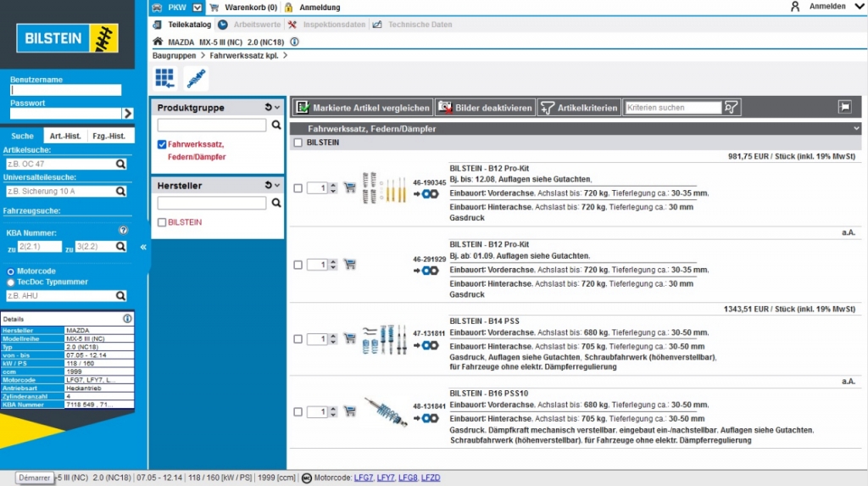Tick the BILSTEIN group header checkbox

(298, 143)
